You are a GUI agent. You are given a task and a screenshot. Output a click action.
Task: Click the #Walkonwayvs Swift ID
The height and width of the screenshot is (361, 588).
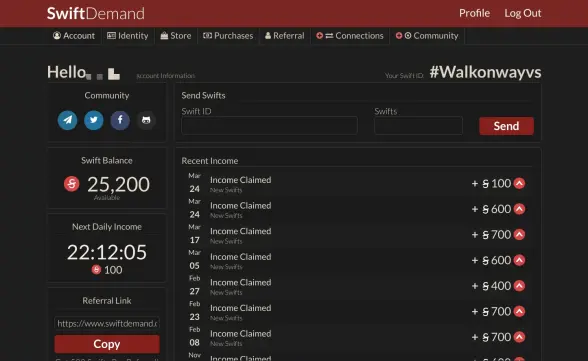(485, 72)
